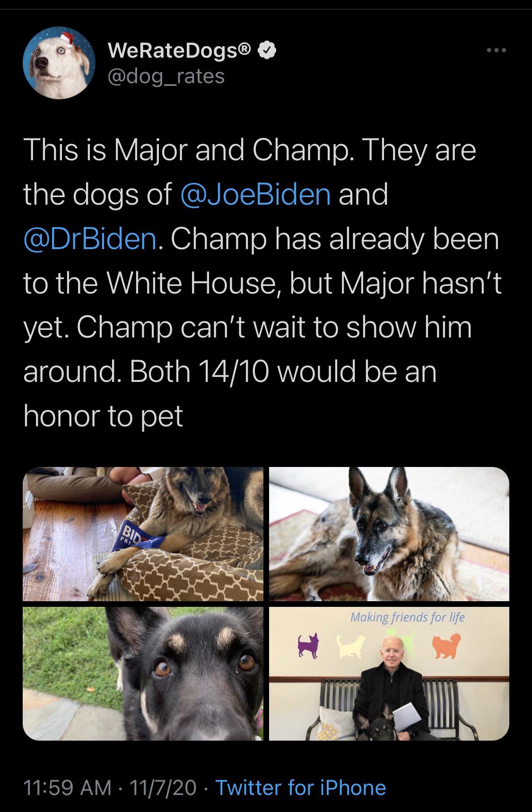Tap the Twitter for iPhone source link
Image resolution: width=532 pixels, height=812 pixels.
tap(301, 787)
